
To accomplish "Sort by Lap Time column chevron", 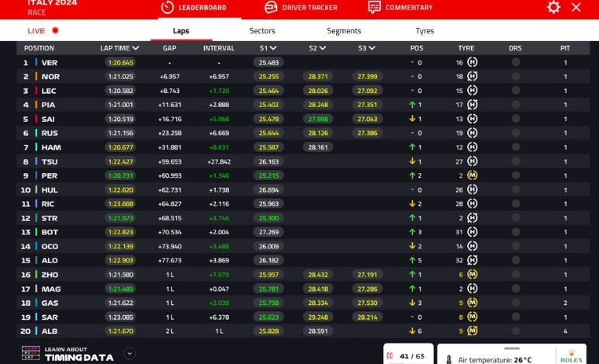I will point(136,48).
